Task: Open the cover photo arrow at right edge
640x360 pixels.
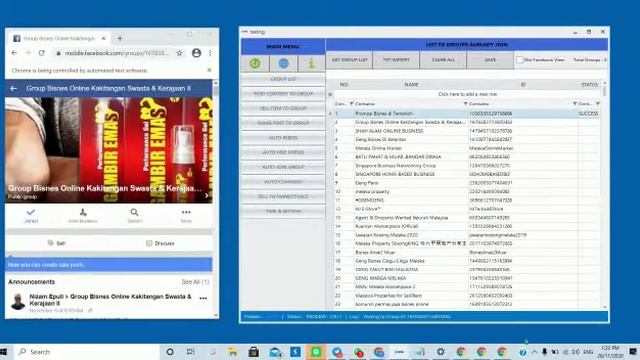Action: 207,196
